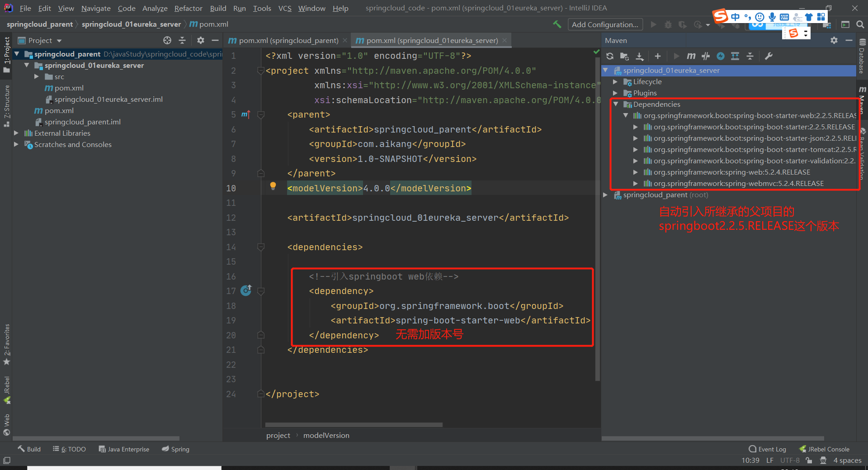Open the Refactor menu
This screenshot has height=470, width=868.
click(188, 8)
